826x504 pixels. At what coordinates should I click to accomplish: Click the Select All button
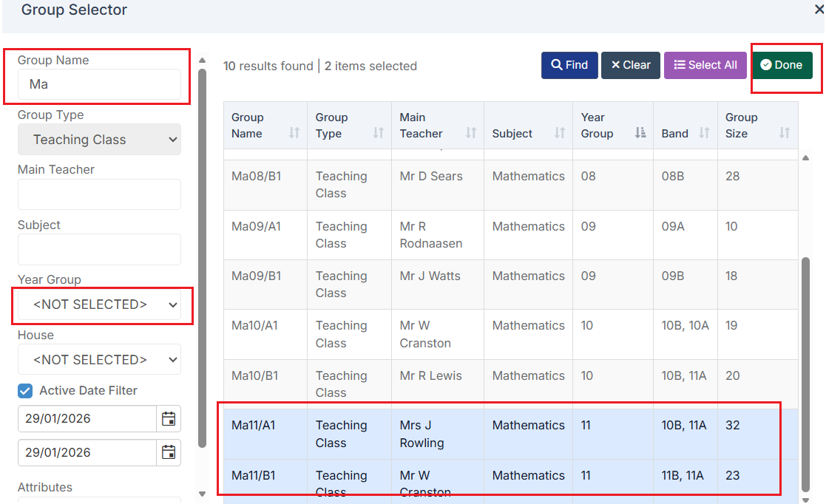pos(705,65)
